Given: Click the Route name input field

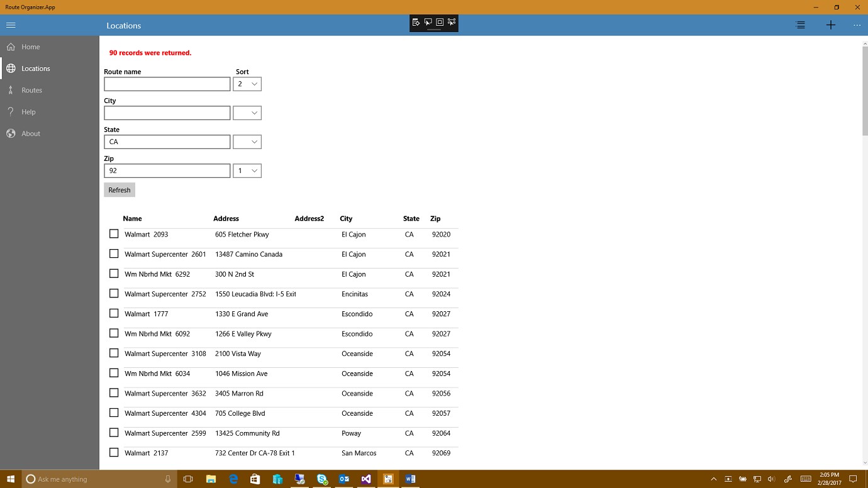Looking at the screenshot, I should [x=167, y=84].
